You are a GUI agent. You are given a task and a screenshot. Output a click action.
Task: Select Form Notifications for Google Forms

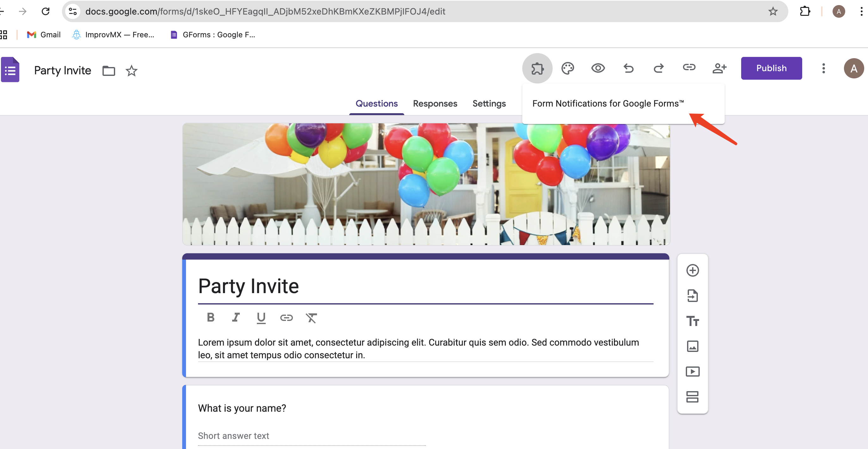(608, 103)
